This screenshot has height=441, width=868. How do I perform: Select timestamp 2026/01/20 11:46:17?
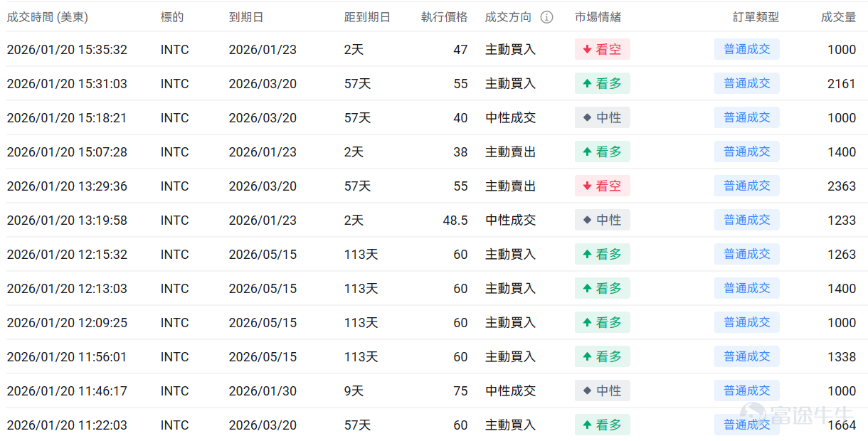[x=67, y=391]
